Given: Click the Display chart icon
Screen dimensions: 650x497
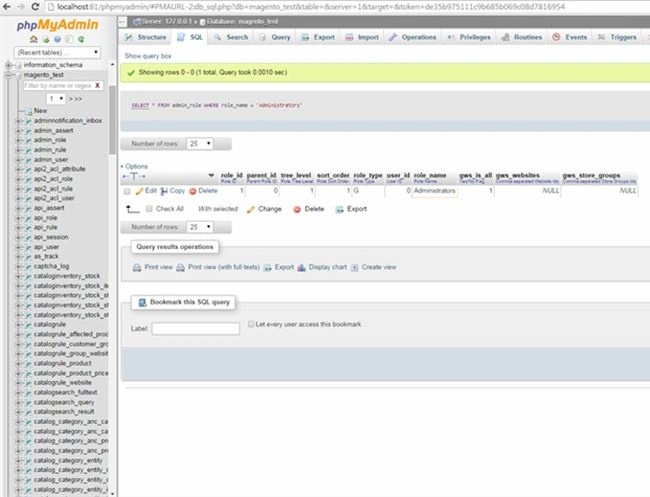Looking at the screenshot, I should point(301,268).
